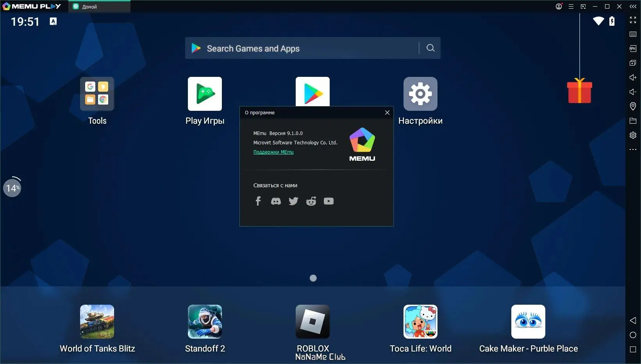The height and width of the screenshot is (364, 641).
Task: Click the 19:51 clock
Action: tap(25, 21)
